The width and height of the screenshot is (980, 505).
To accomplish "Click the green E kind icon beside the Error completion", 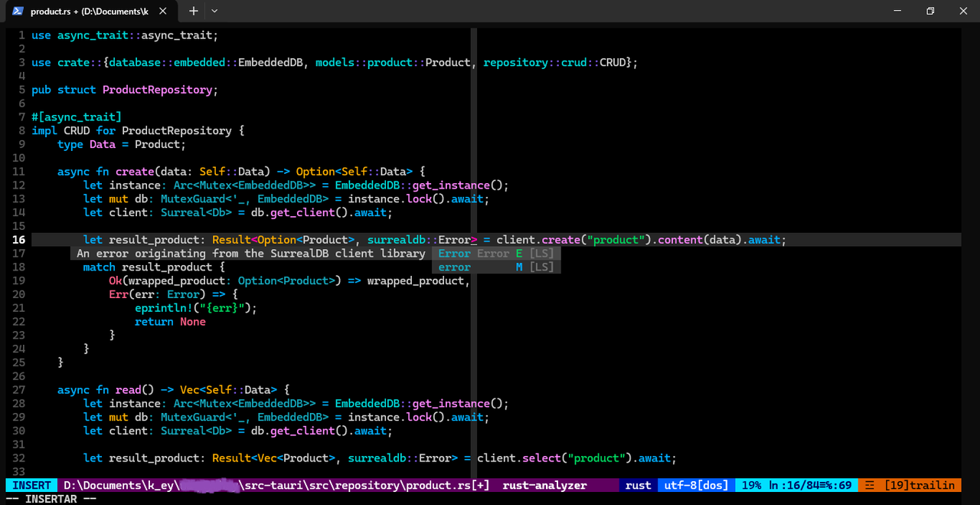I will 519,253.
